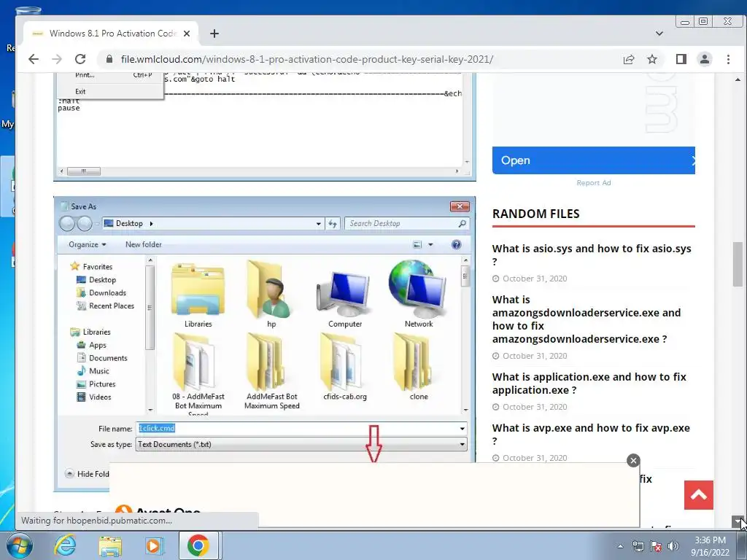
Task: Click the address bar URL
Action: 307,59
